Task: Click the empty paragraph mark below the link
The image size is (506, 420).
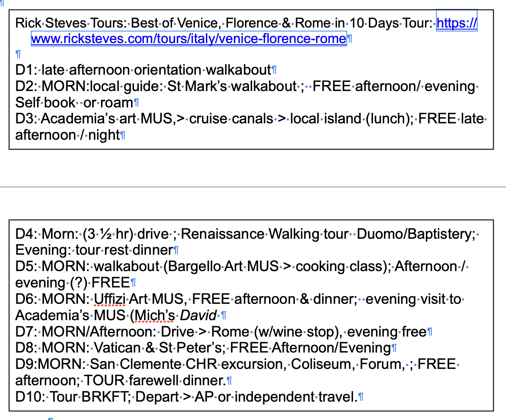Action: [18, 54]
